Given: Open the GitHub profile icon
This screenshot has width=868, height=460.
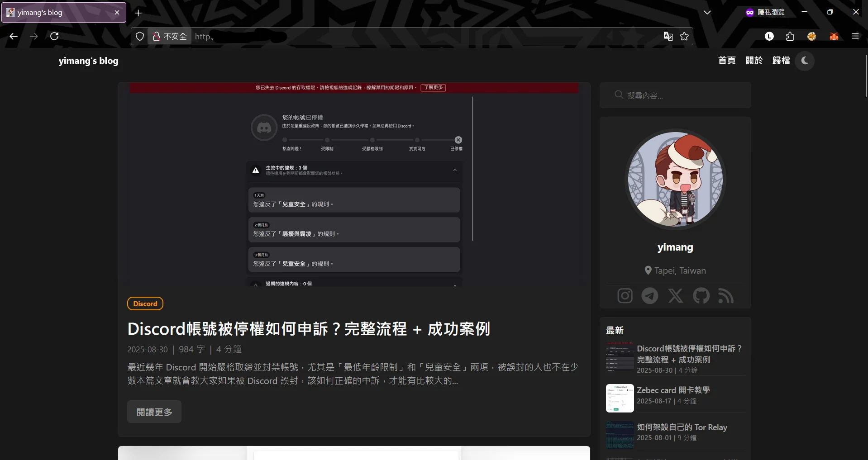Looking at the screenshot, I should click(x=701, y=296).
